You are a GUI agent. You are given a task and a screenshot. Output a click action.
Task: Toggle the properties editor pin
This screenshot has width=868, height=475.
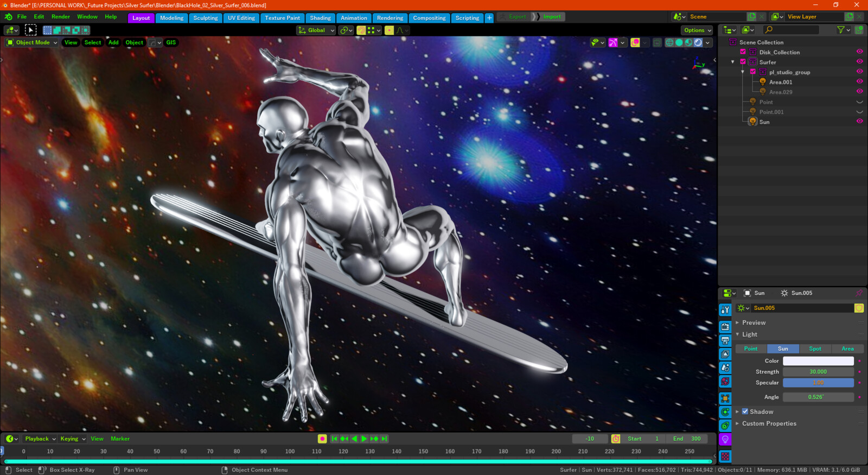point(859,293)
